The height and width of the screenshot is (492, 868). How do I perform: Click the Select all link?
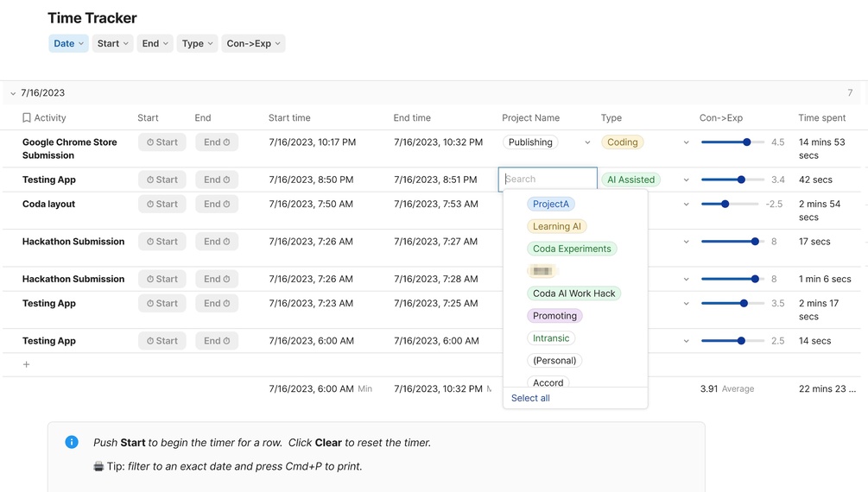tap(530, 399)
